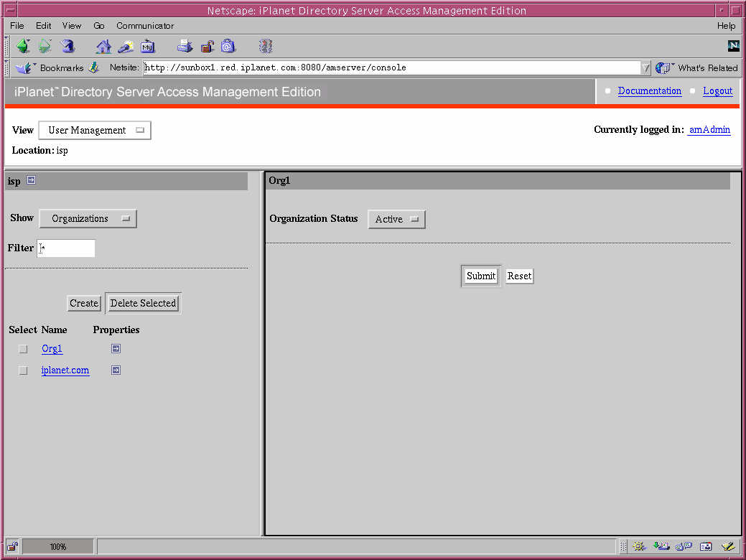Go to Home page icon
Viewport: 746px width, 560px height.
(x=103, y=46)
